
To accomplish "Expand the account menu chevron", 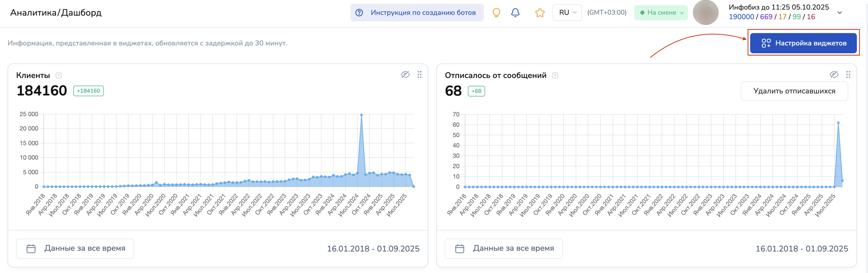I will coord(839,13).
